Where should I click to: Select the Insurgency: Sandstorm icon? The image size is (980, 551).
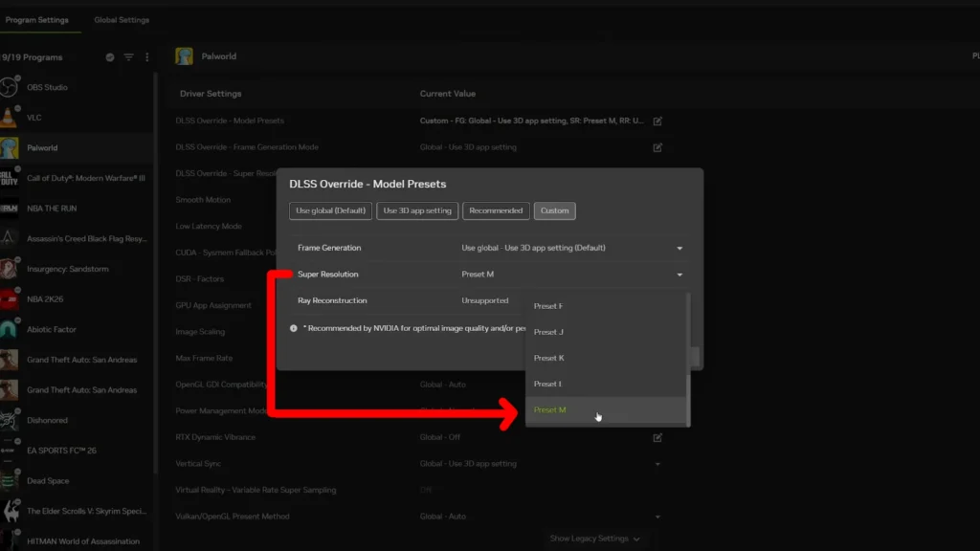(9, 269)
